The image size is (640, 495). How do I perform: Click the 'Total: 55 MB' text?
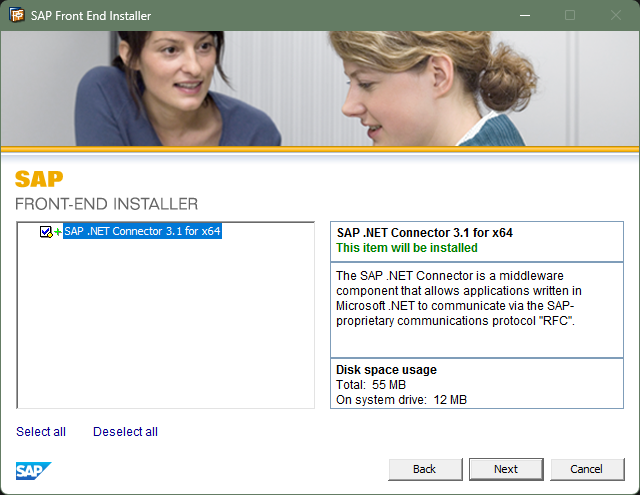[371, 385]
